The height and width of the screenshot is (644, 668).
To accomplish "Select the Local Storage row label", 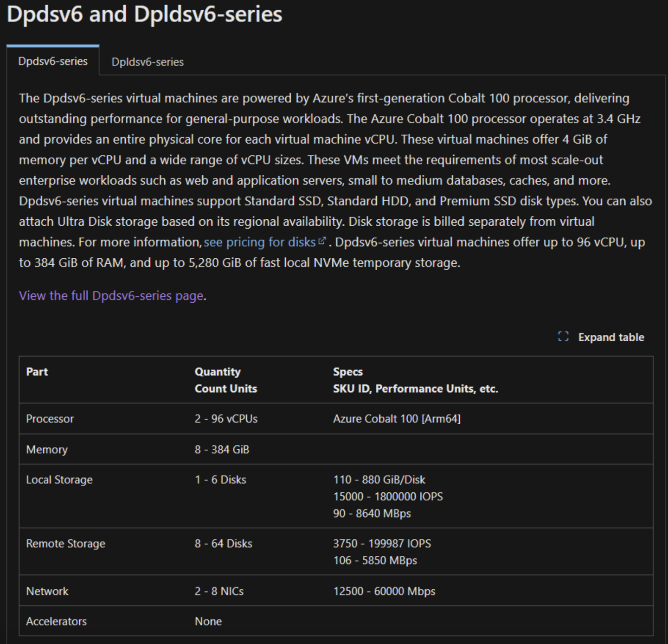I will [59, 480].
